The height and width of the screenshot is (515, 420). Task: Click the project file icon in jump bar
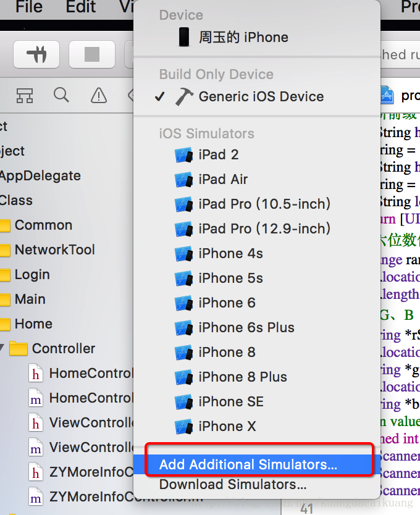coord(387,95)
